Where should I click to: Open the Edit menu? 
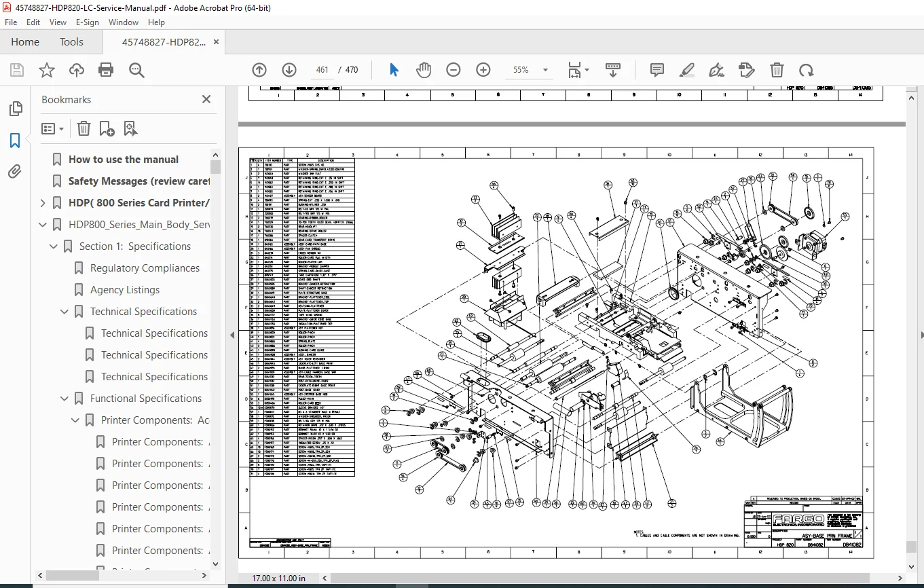point(33,22)
